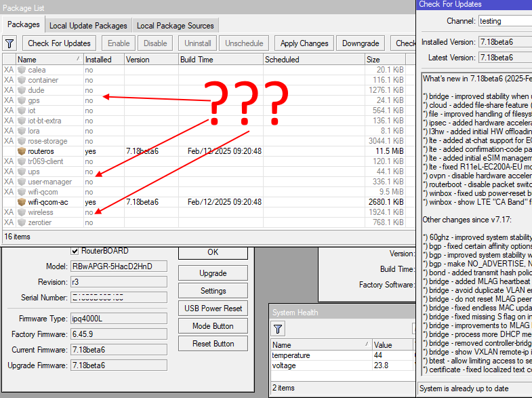Click the wifi-qcom-ac size 2680.1 KiB
This screenshot has width=532, height=398.
[386, 202]
